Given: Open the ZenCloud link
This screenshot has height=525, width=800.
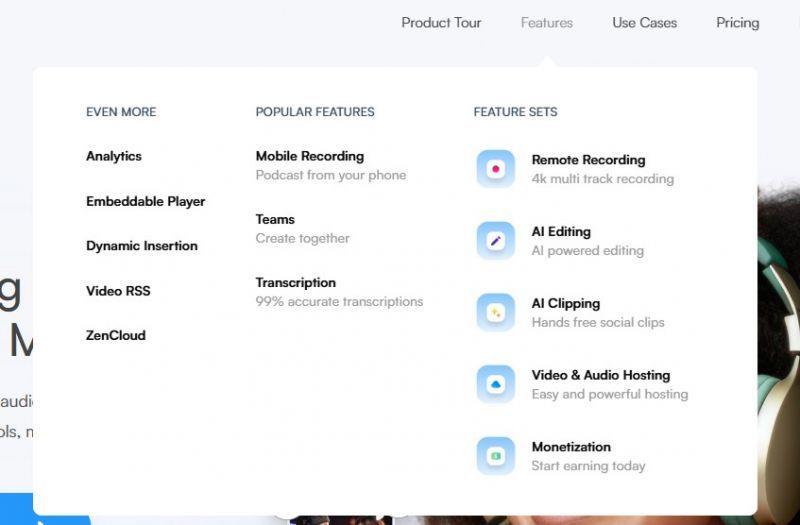Looking at the screenshot, I should tap(116, 336).
